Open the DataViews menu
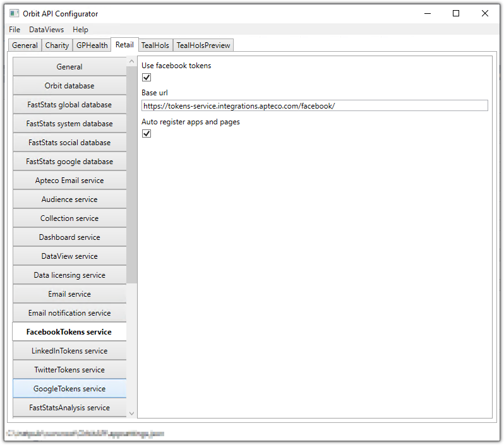Viewport: 504px width, 445px height. 46,30
